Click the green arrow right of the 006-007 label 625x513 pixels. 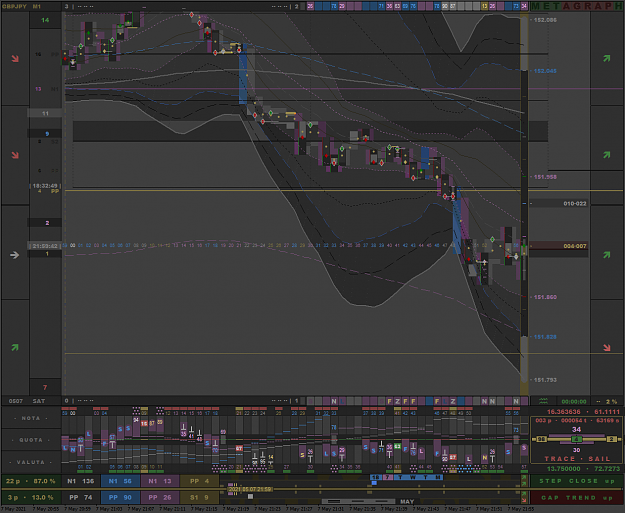point(607,254)
